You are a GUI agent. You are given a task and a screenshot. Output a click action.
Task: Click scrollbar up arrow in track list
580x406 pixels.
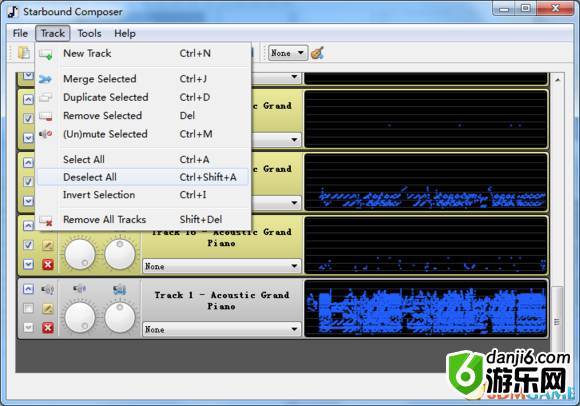557,79
